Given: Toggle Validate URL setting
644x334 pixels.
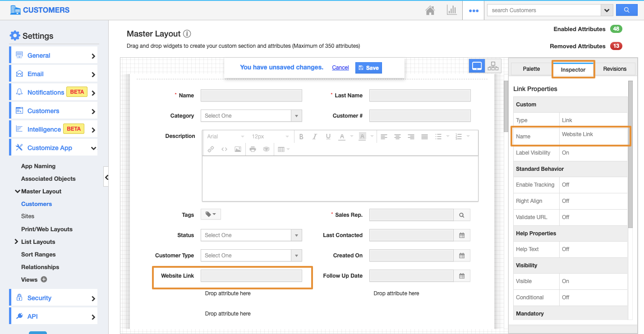Looking at the screenshot, I should click(x=566, y=217).
